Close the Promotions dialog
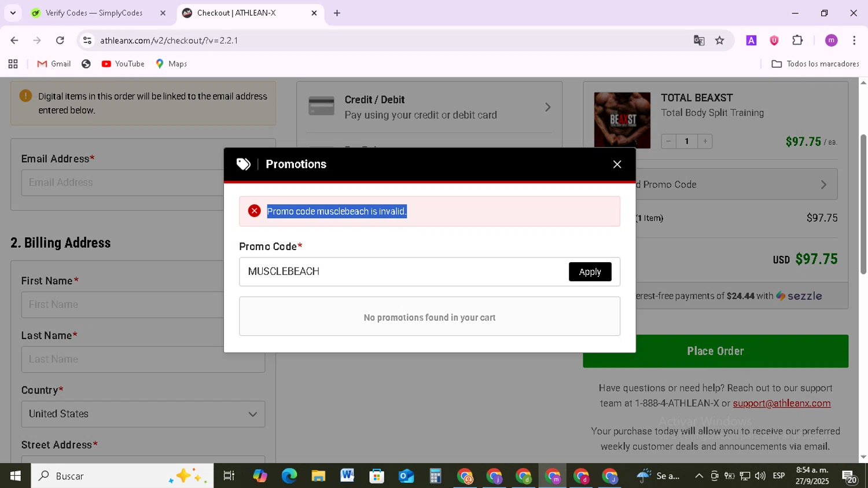Image resolution: width=868 pixels, height=488 pixels. (x=617, y=164)
